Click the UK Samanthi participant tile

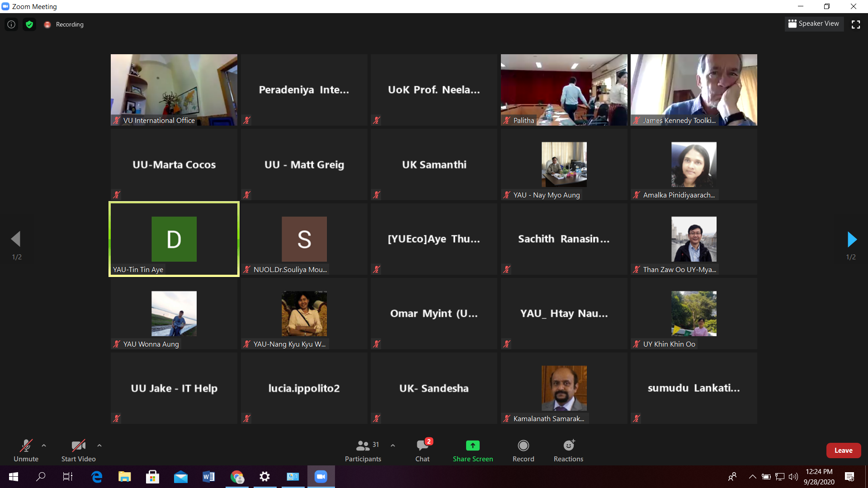(434, 164)
